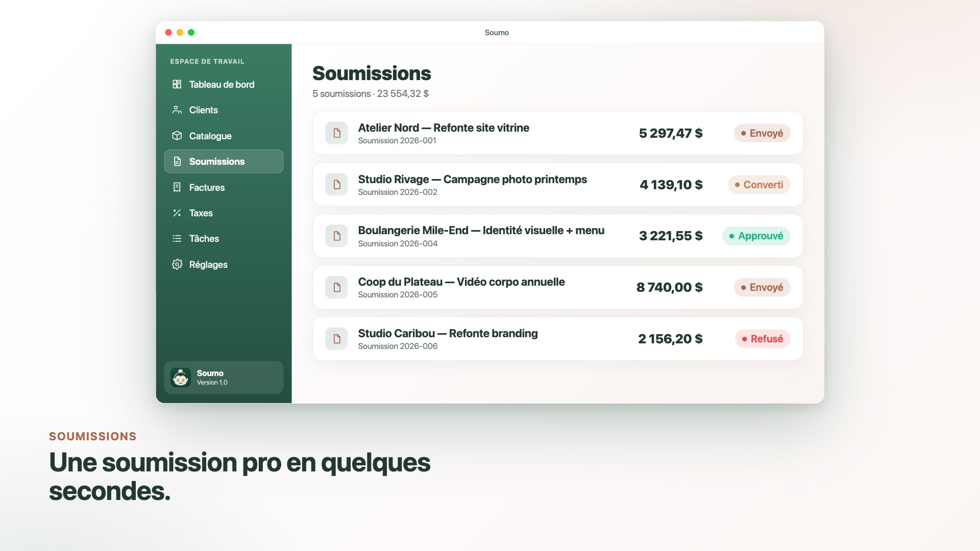The height and width of the screenshot is (551, 980).
Task: Click the Tâches list icon
Action: 177,238
